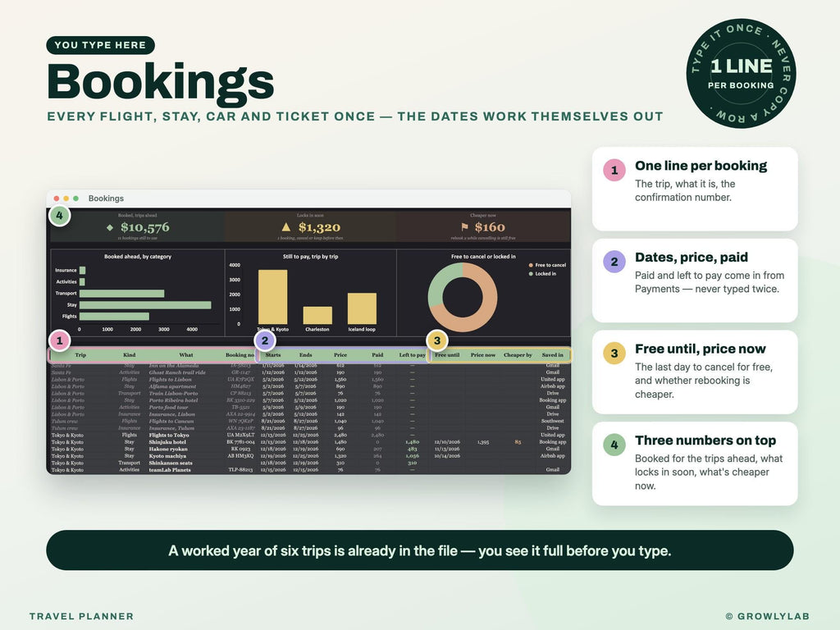This screenshot has height=630, width=840.
Task: Click the Left to pay column header
Action: (x=412, y=355)
